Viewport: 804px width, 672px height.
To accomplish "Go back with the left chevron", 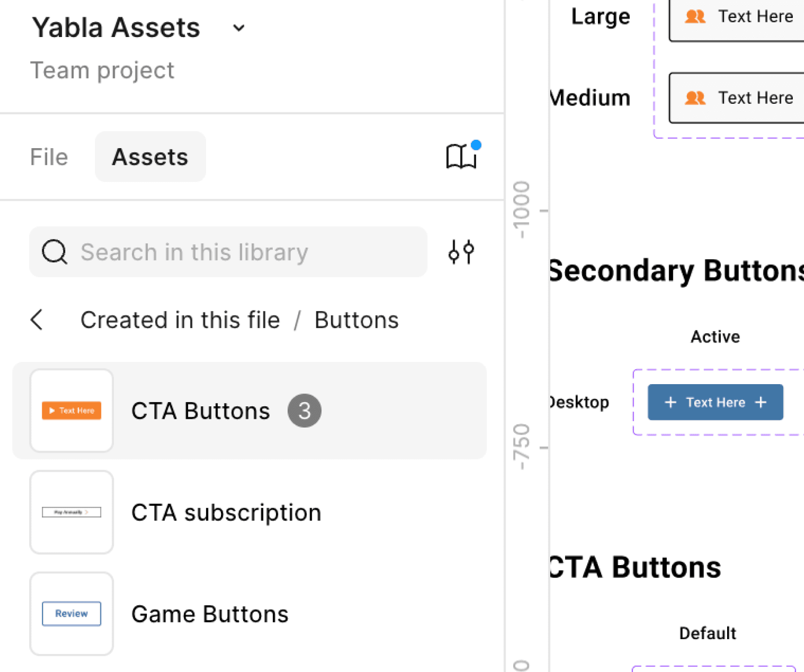I will pyautogui.click(x=37, y=320).
